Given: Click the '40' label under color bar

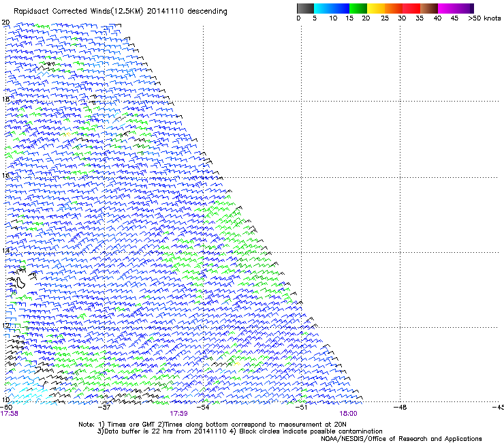Looking at the screenshot, I should point(437,18).
